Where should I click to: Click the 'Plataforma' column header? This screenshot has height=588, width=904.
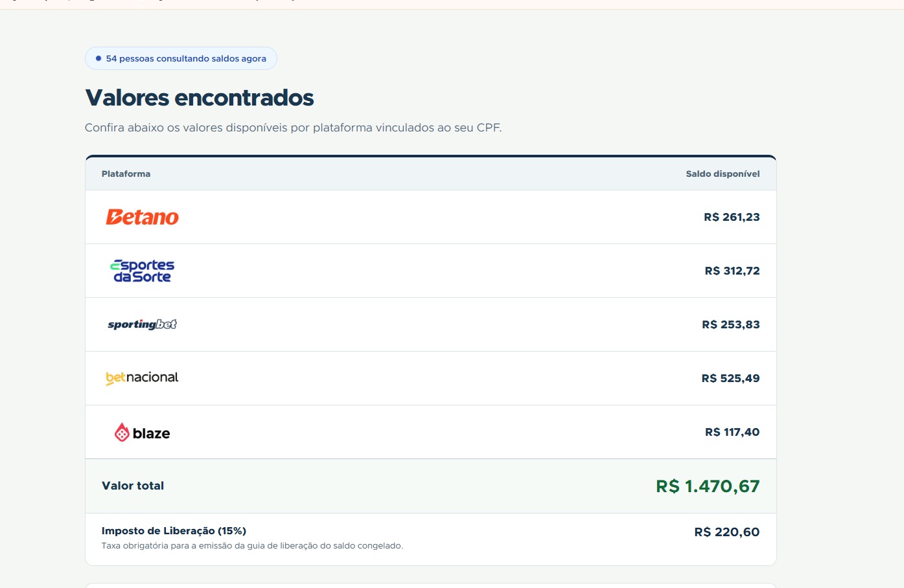(126, 174)
